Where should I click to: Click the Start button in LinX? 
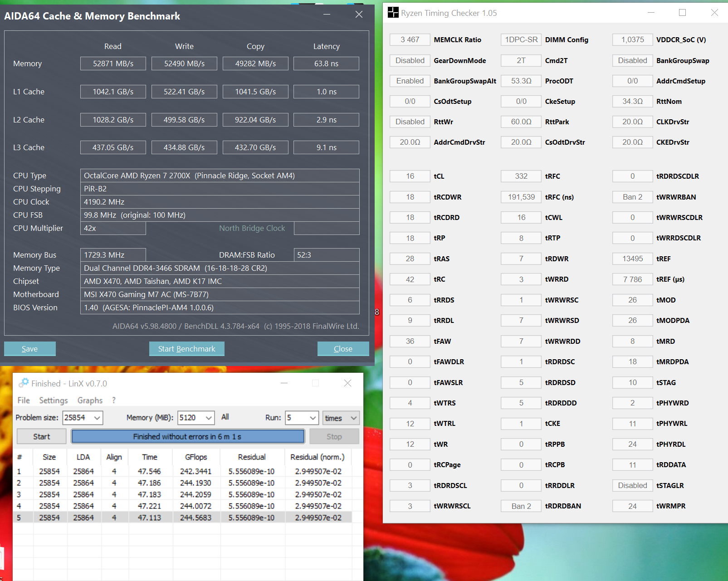42,436
